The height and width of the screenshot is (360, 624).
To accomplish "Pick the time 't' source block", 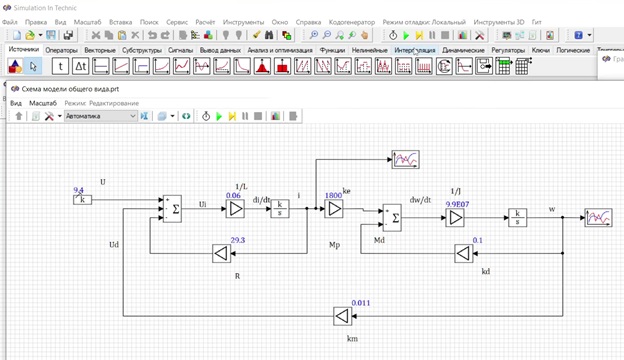I will pos(60,66).
